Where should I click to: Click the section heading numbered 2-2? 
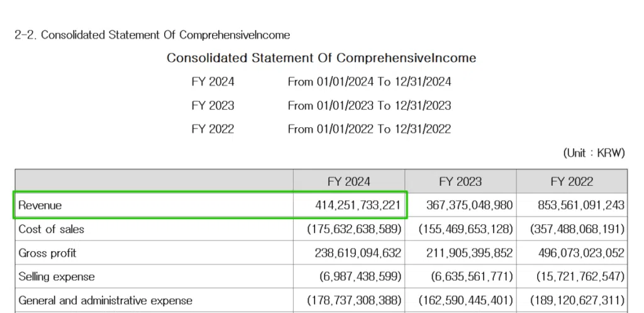[x=152, y=35]
